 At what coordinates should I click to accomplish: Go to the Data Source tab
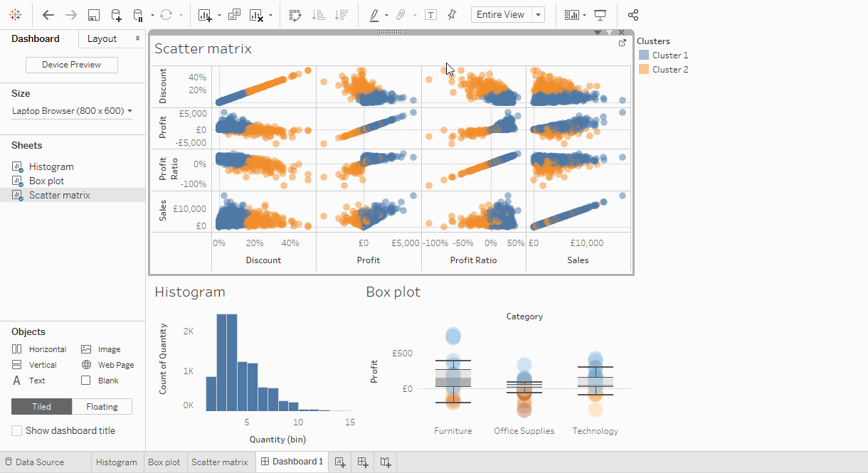[x=40, y=462]
